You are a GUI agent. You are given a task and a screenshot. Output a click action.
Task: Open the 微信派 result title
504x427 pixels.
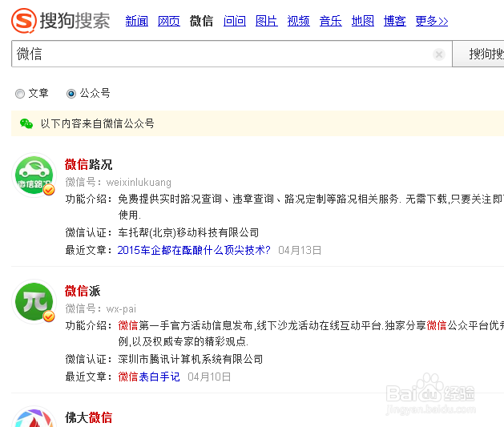pos(83,291)
